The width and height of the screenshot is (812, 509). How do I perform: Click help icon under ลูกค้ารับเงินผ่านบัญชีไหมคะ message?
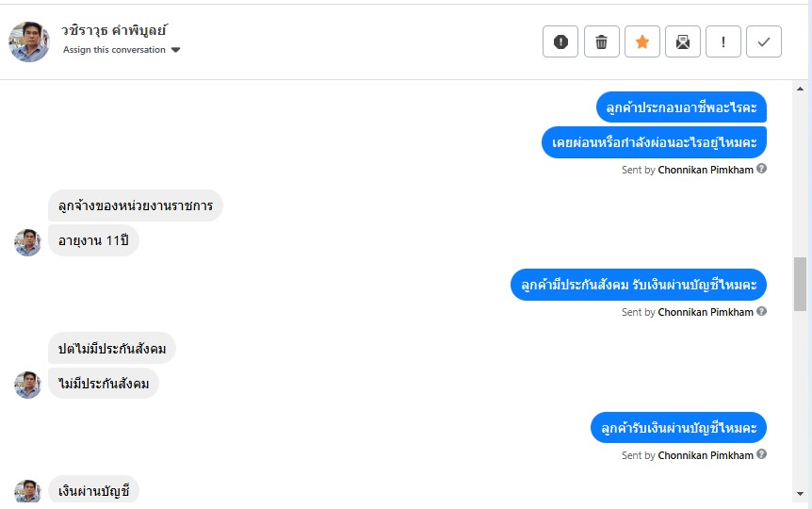point(761,454)
